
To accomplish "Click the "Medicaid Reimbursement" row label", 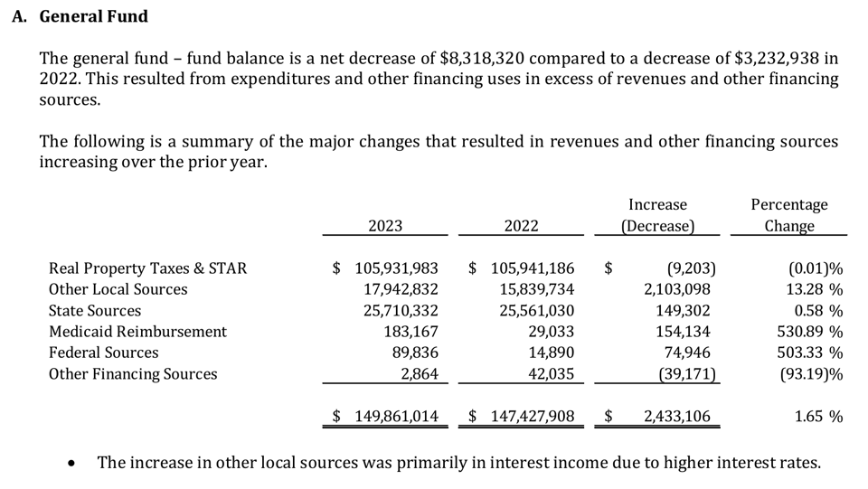I will pyautogui.click(x=137, y=332).
